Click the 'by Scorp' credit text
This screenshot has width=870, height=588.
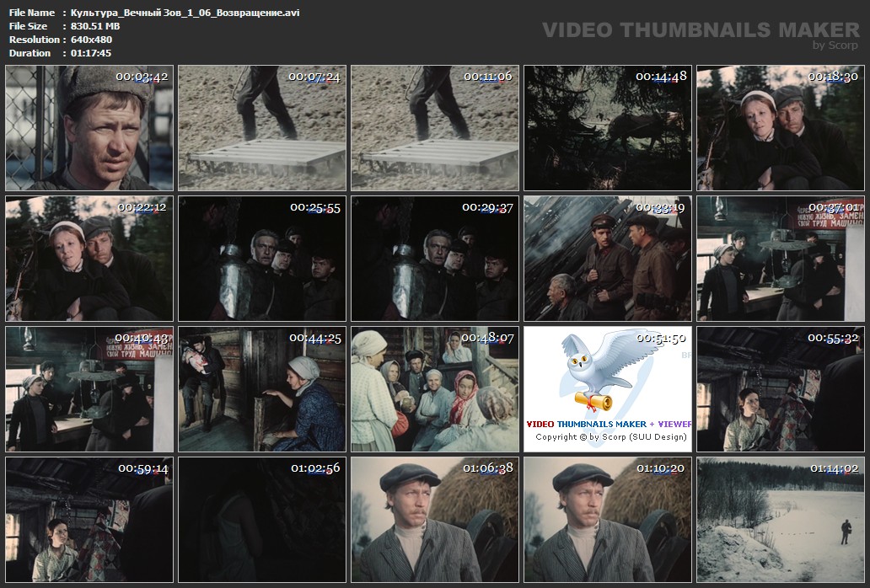click(835, 45)
